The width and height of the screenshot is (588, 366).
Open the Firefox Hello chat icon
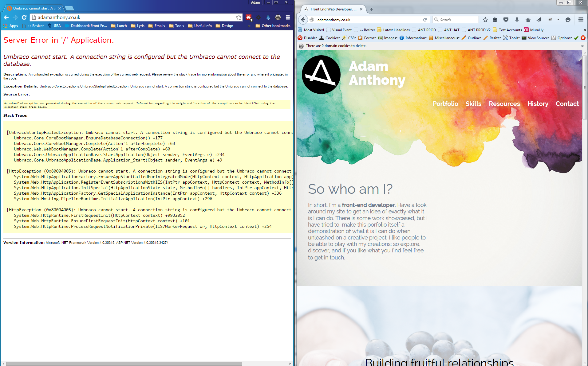tap(568, 20)
